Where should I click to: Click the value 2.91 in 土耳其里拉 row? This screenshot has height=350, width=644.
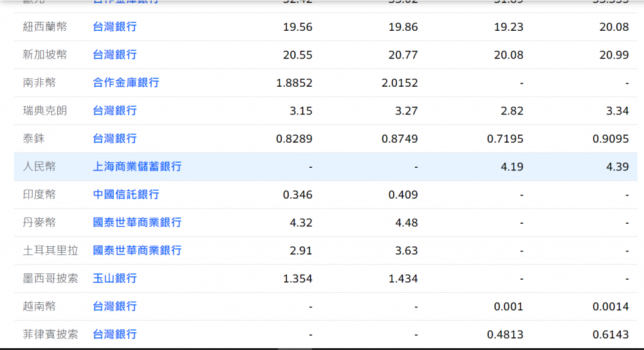(301, 250)
